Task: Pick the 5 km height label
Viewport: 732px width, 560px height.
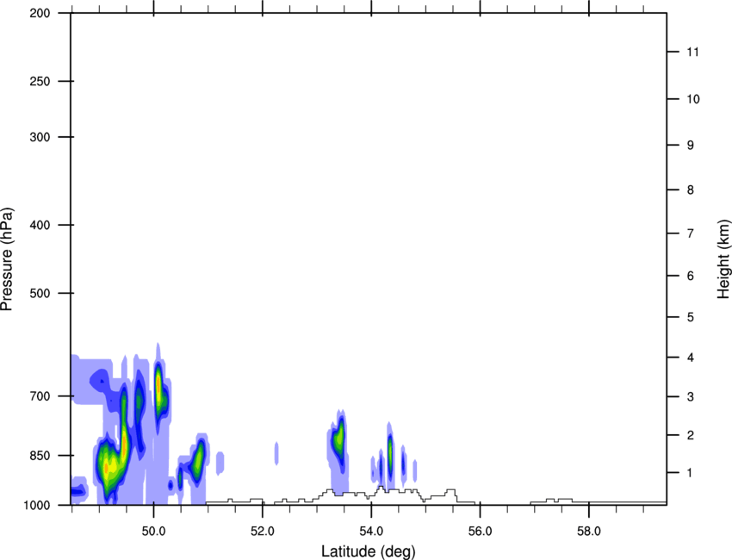Action: point(691,317)
